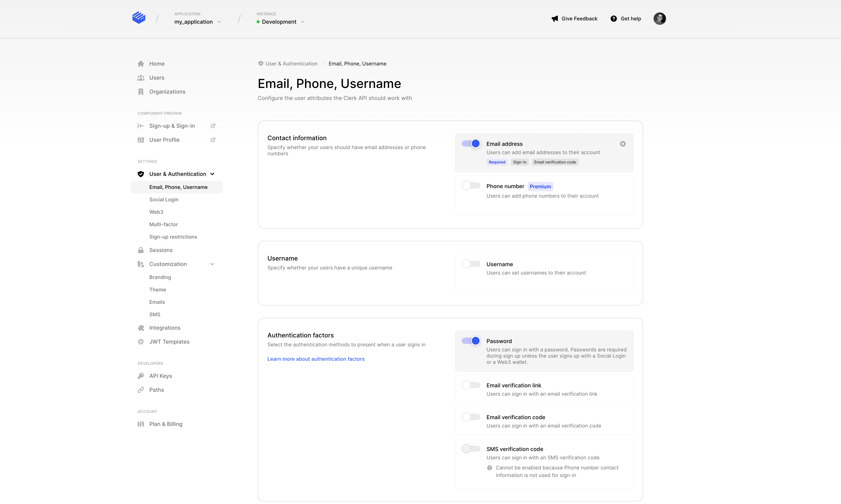
Task: Open Email address settings gear
Action: click(x=623, y=144)
